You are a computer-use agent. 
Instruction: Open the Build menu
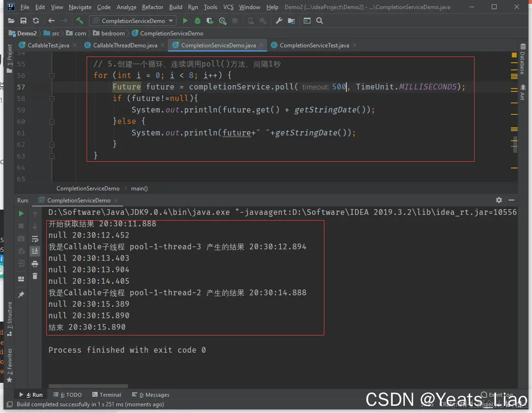pos(176,7)
